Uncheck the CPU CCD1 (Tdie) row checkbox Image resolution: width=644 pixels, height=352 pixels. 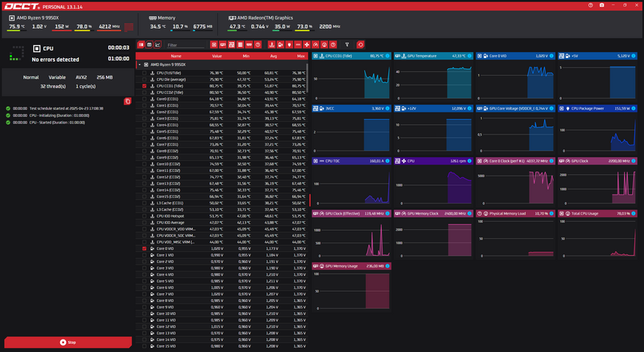click(x=144, y=86)
